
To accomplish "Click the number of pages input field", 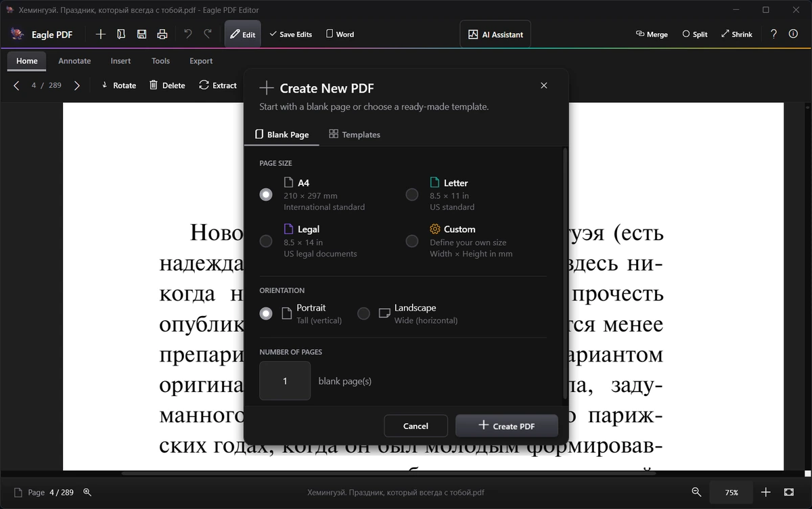I will pos(285,380).
